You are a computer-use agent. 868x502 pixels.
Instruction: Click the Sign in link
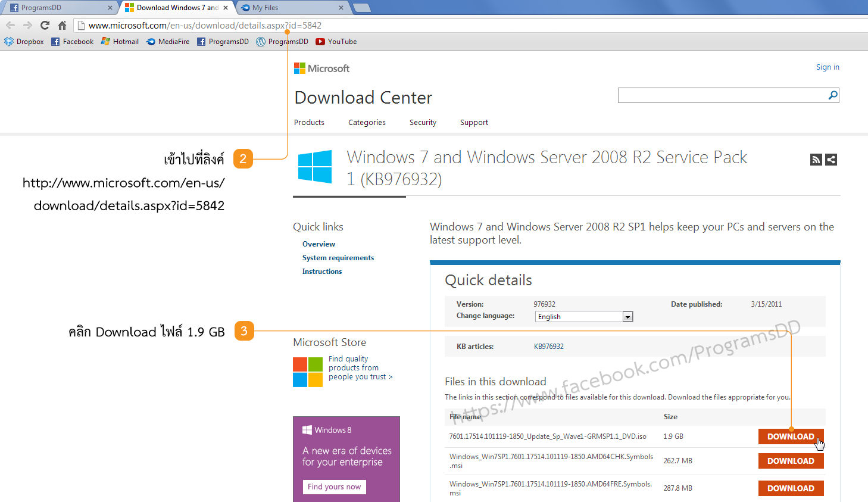coord(828,67)
